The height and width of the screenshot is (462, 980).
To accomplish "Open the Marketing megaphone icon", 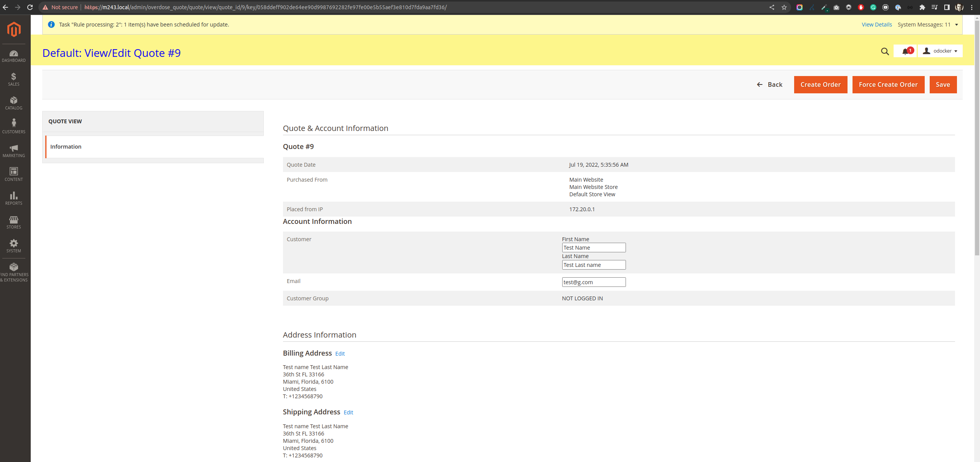I will (14, 151).
